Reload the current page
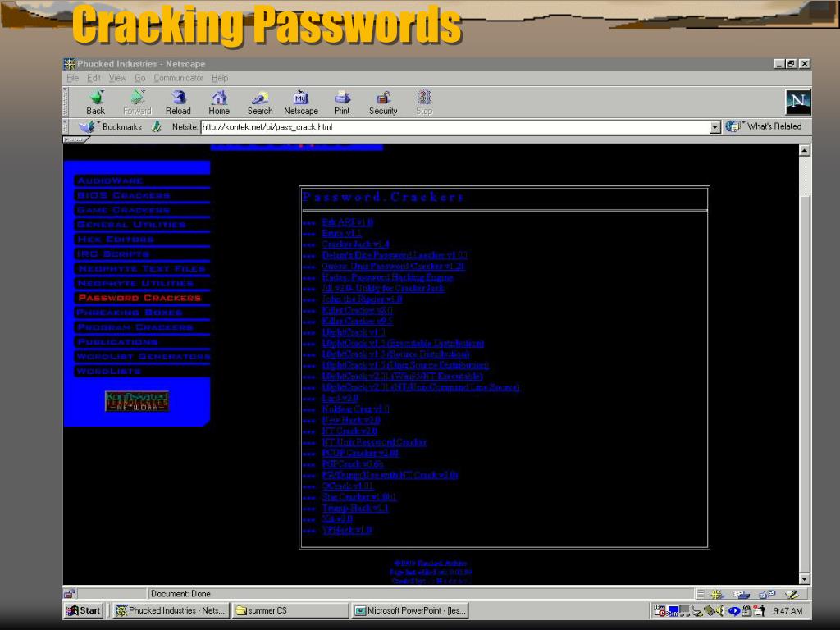 point(178,103)
